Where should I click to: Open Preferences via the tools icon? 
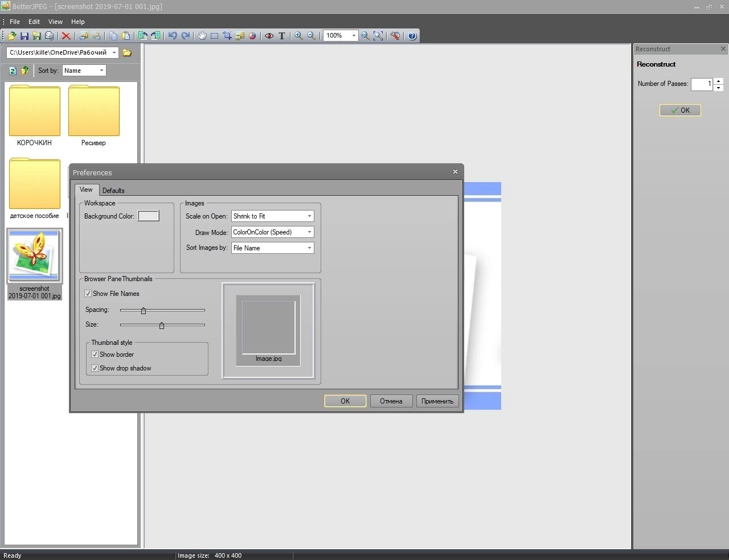(395, 36)
